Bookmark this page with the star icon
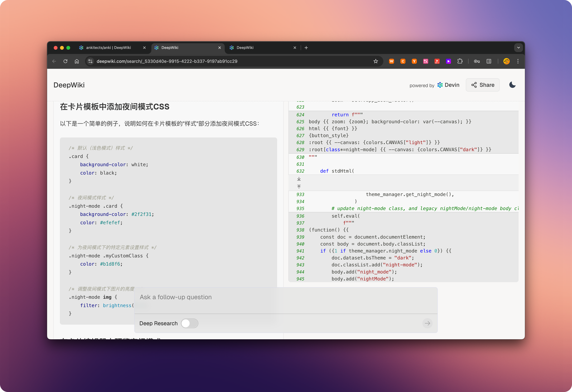Screen dimensions: 572x392 tap(376, 61)
